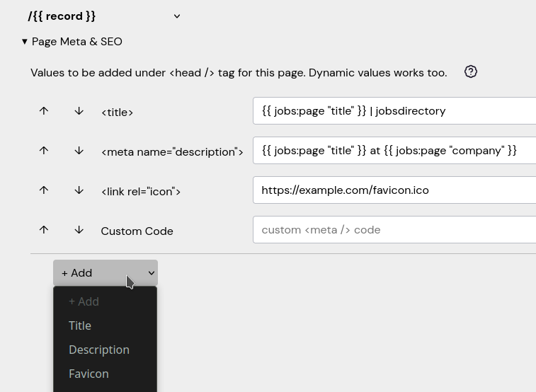Move the meta description row down

[79, 151]
